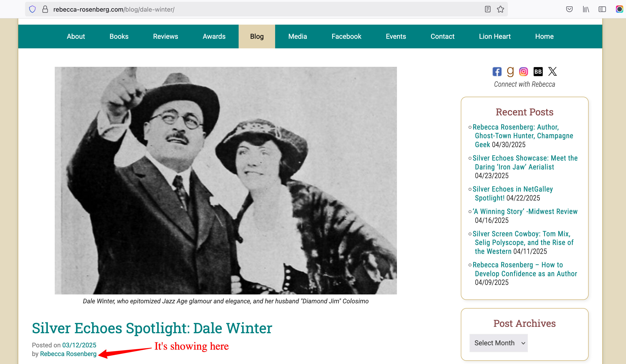Screen dimensions: 626x364
Task: Click the Instagram icon
Action: (523, 72)
